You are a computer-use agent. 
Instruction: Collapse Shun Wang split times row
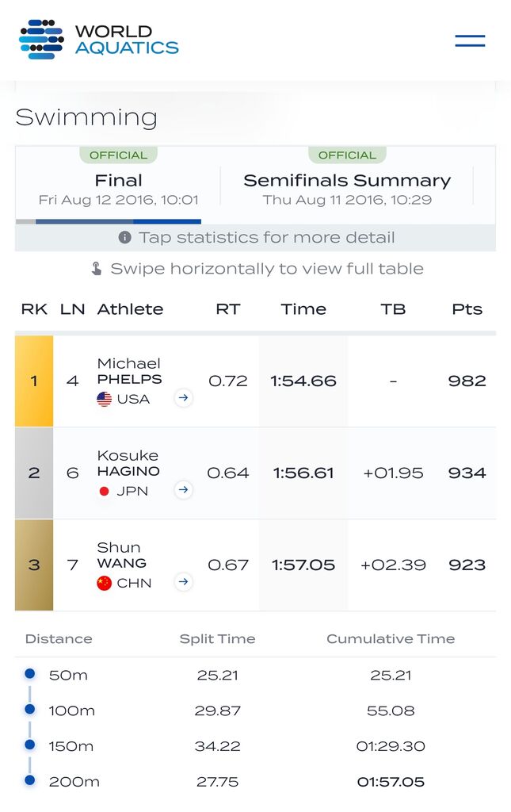point(255,565)
